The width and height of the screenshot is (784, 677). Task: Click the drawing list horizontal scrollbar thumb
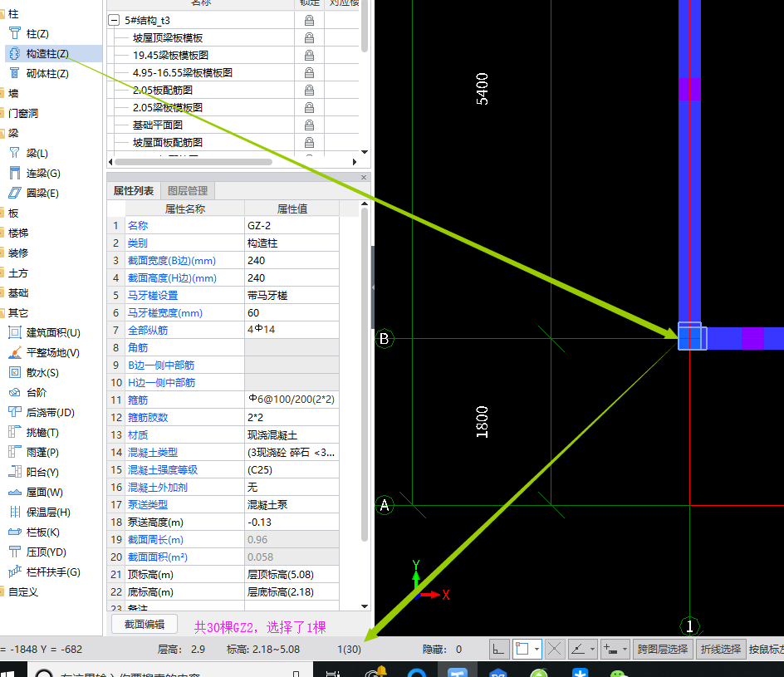click(x=193, y=161)
